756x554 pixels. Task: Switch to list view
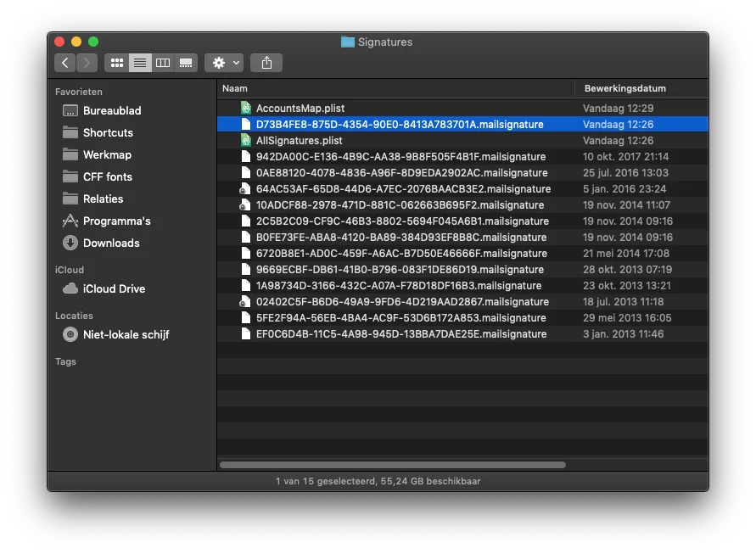(140, 63)
